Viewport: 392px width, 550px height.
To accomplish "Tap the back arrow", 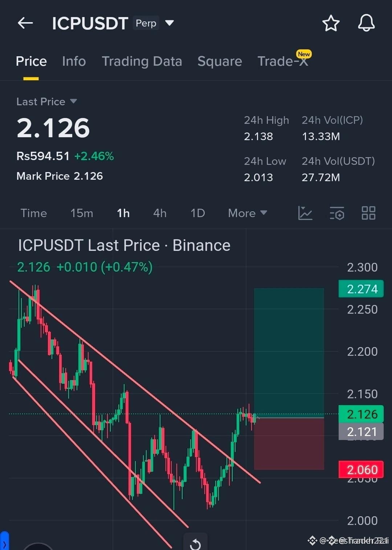I will (25, 23).
